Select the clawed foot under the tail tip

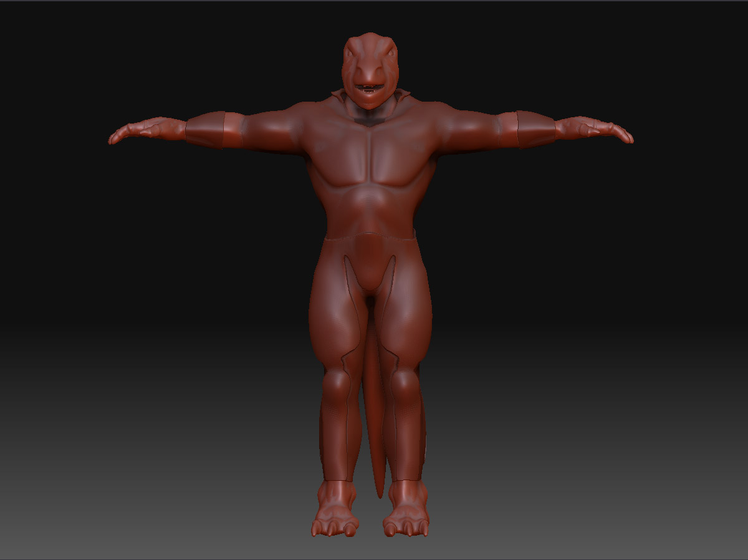point(408,508)
